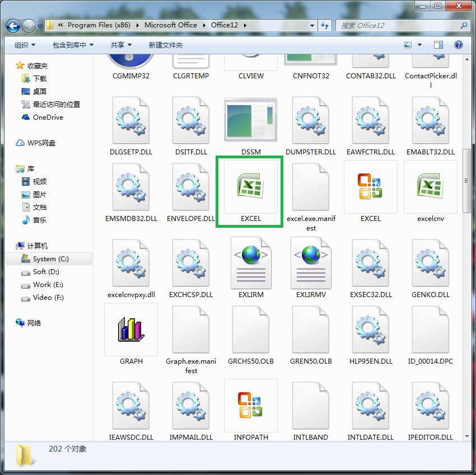Screen dimensions: 476x475
Task: Change view with the view icon button
Action: pos(408,45)
